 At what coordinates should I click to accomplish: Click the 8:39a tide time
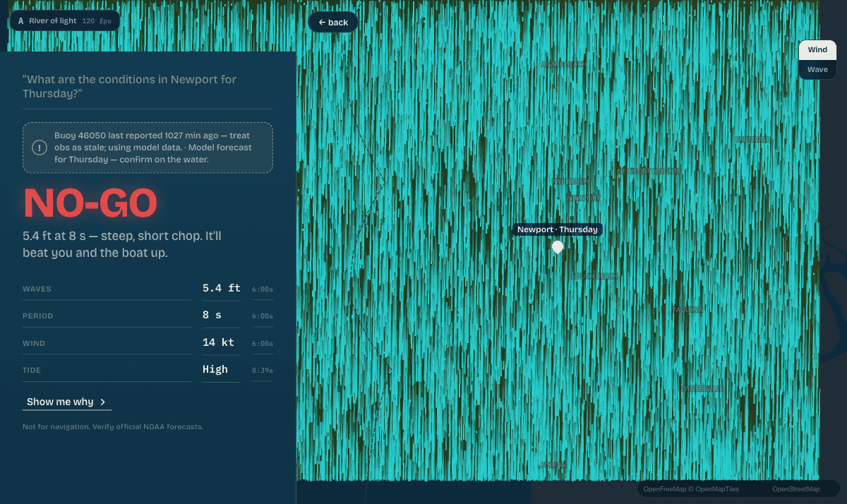tap(263, 370)
